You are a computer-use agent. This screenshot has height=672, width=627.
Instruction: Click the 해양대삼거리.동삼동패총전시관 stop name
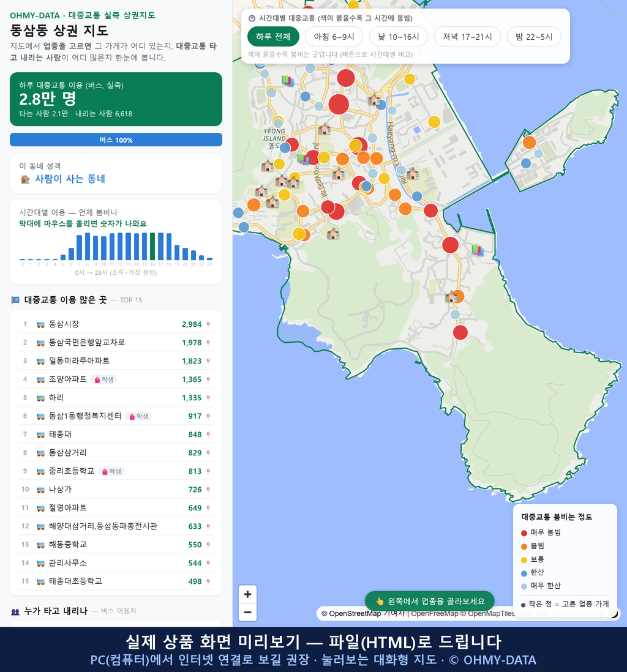pos(103,526)
